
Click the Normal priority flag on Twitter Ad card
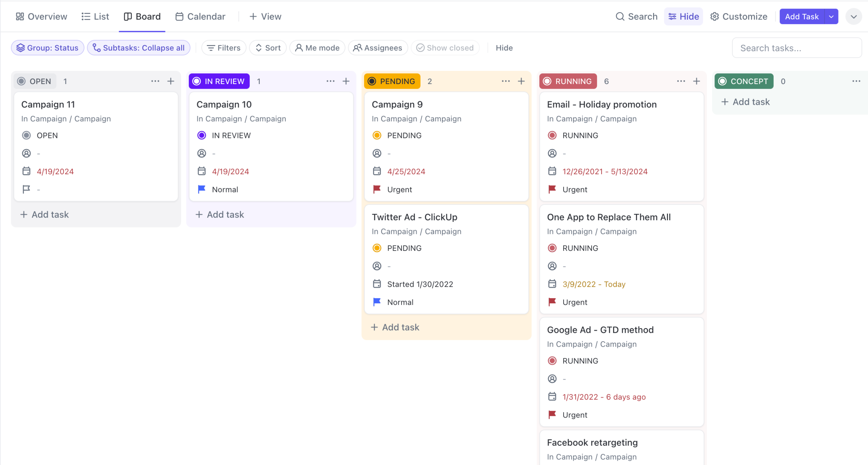pos(376,302)
